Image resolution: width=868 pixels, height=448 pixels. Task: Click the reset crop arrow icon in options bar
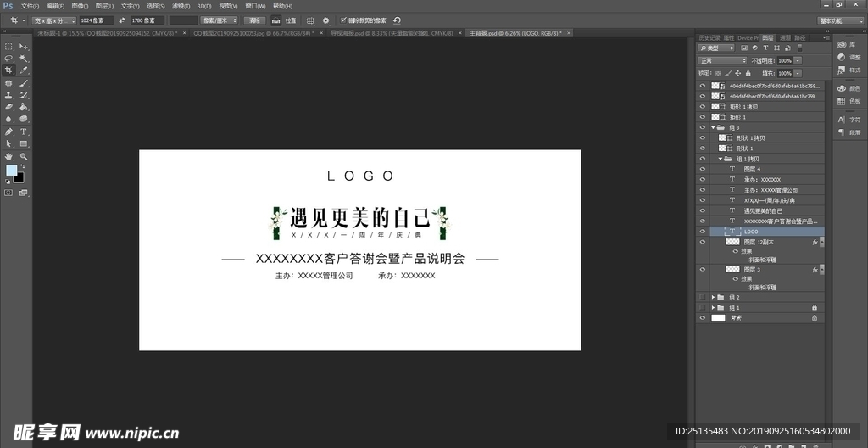[398, 20]
